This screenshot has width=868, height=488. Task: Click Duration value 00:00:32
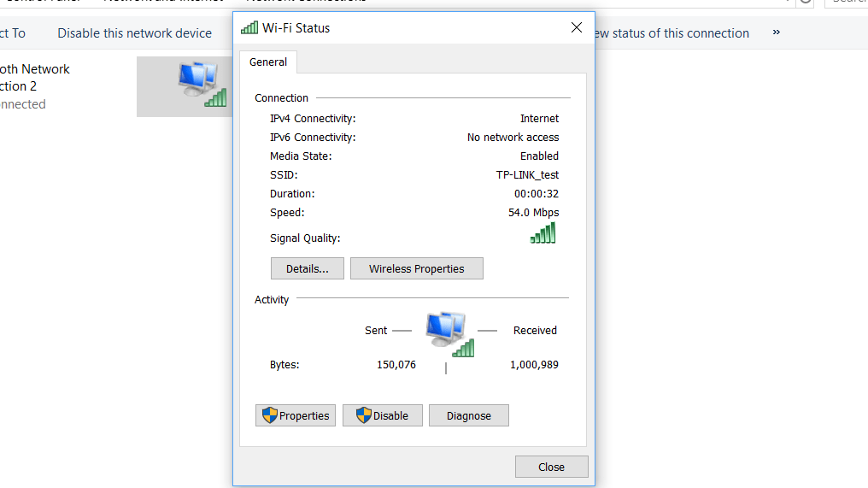coord(537,194)
